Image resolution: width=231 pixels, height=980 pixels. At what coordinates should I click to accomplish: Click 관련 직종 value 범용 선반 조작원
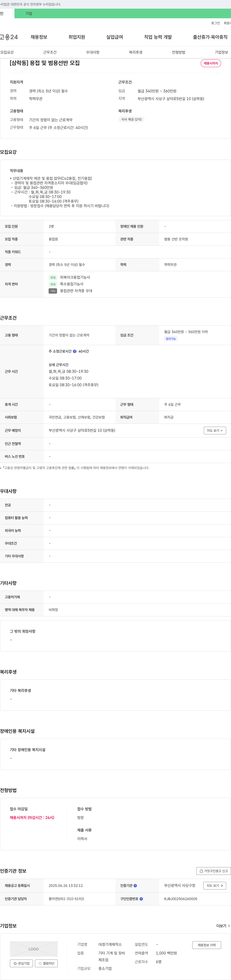click(176, 239)
